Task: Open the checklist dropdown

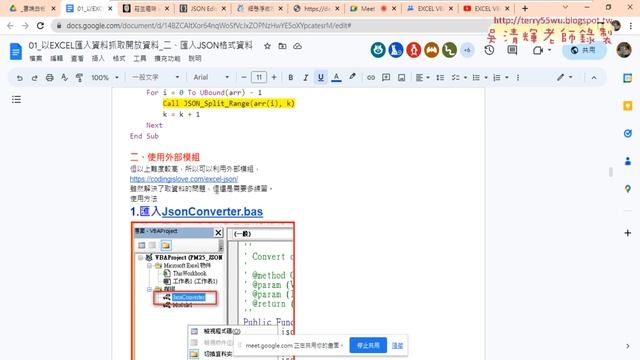Action: coord(459,77)
